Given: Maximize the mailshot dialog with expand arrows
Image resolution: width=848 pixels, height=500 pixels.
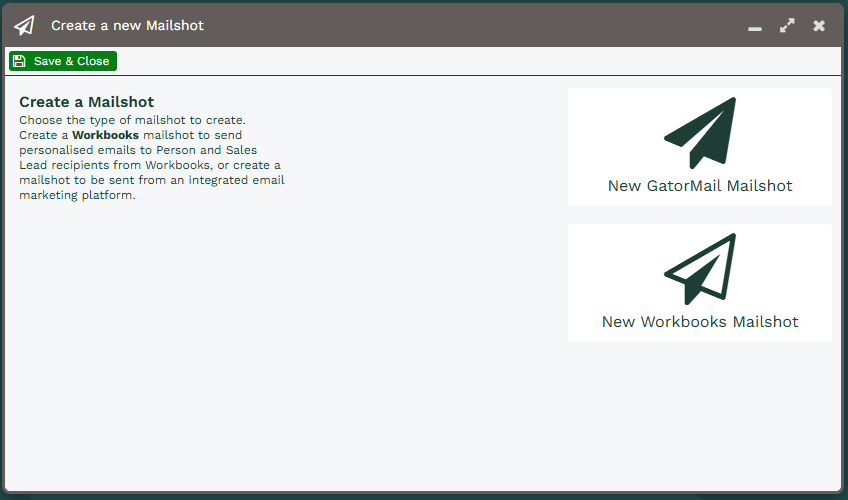Looking at the screenshot, I should point(787,25).
